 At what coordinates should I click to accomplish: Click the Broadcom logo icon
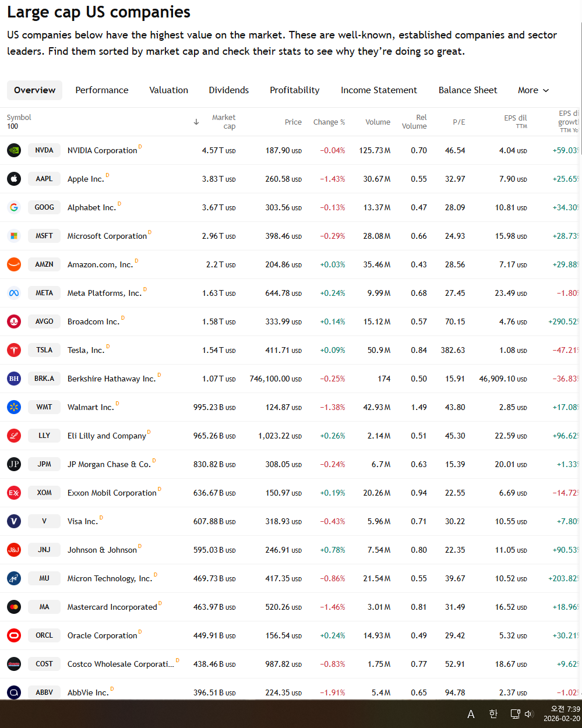14,321
